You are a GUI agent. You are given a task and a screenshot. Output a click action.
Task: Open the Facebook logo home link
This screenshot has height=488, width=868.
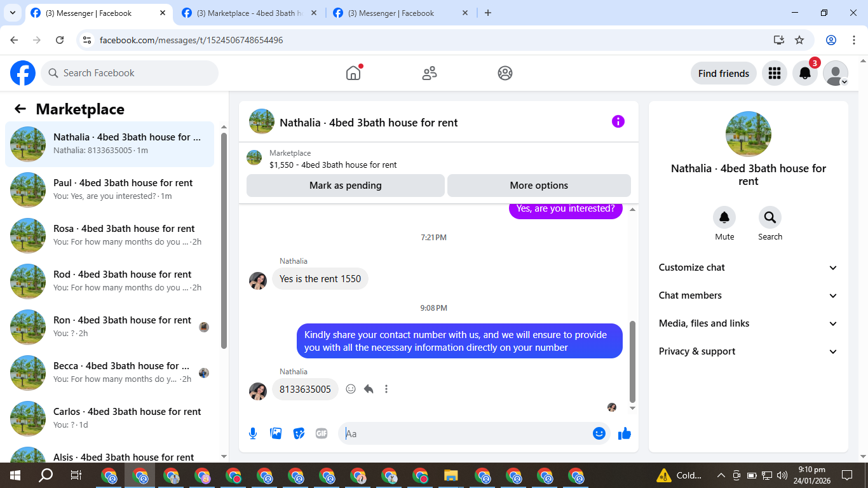pyautogui.click(x=23, y=73)
